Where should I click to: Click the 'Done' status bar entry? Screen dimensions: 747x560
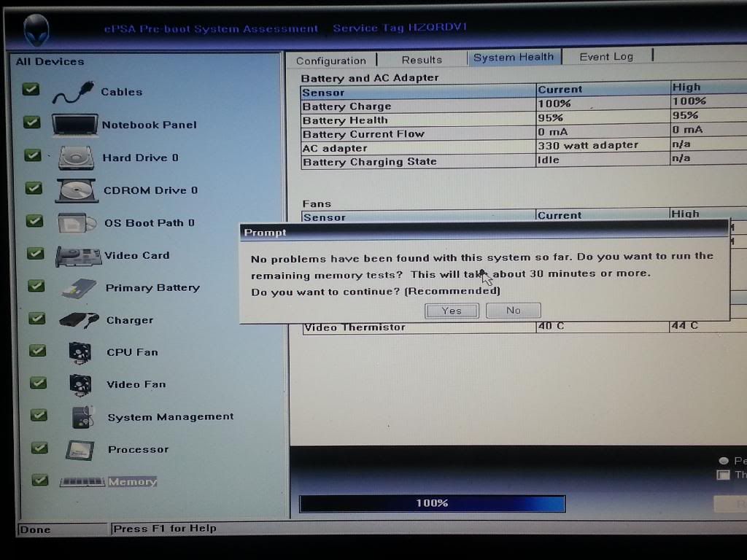pyautogui.click(x=35, y=529)
